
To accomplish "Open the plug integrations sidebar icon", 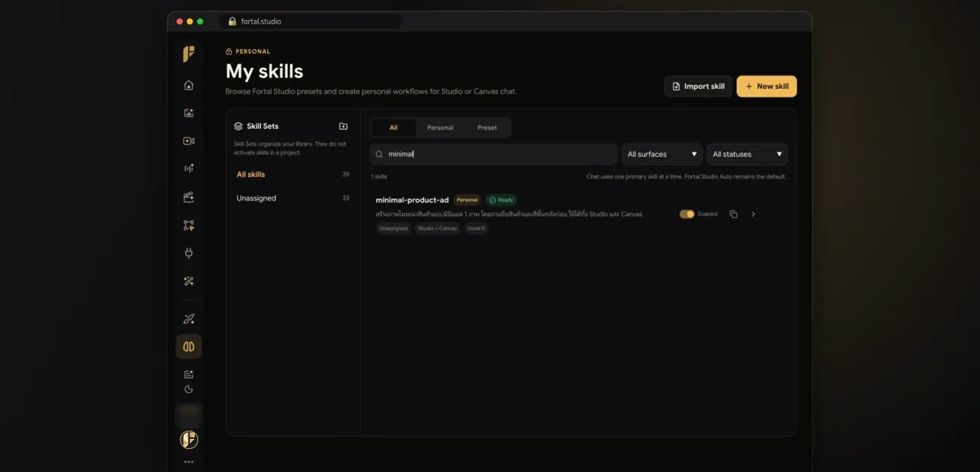I will 189,253.
